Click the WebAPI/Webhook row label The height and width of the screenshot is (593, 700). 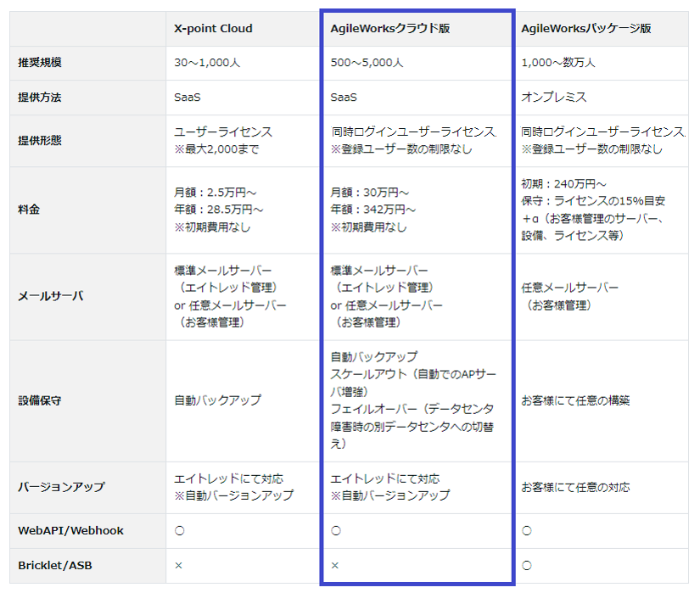pos(70,530)
